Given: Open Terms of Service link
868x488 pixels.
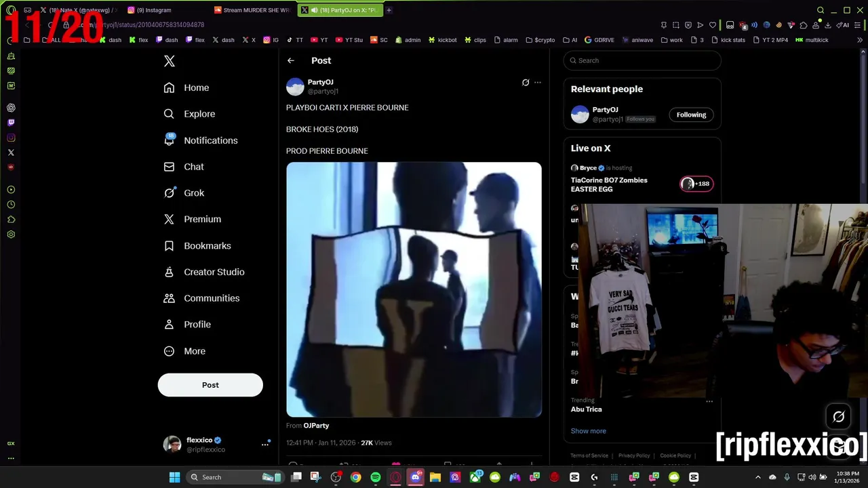Looking at the screenshot, I should click(589, 455).
